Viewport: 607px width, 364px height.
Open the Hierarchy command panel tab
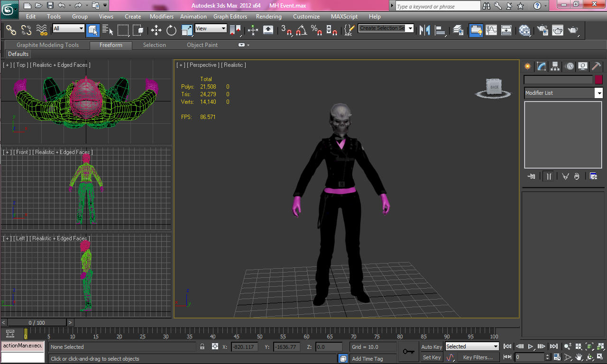pos(555,66)
